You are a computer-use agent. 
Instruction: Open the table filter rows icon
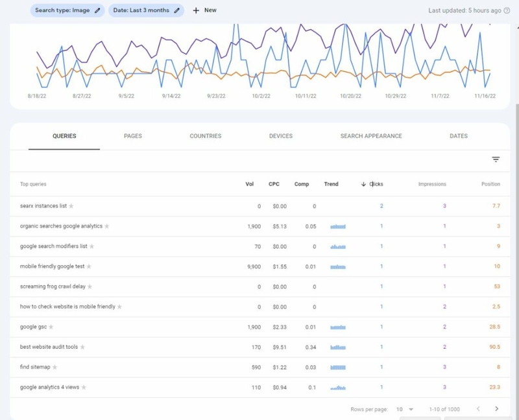tap(496, 159)
